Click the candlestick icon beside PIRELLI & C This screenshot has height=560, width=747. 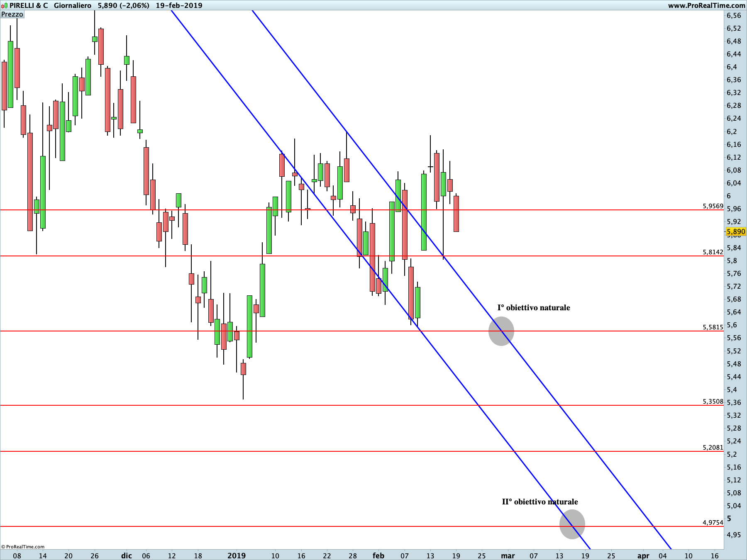pos(4,5)
